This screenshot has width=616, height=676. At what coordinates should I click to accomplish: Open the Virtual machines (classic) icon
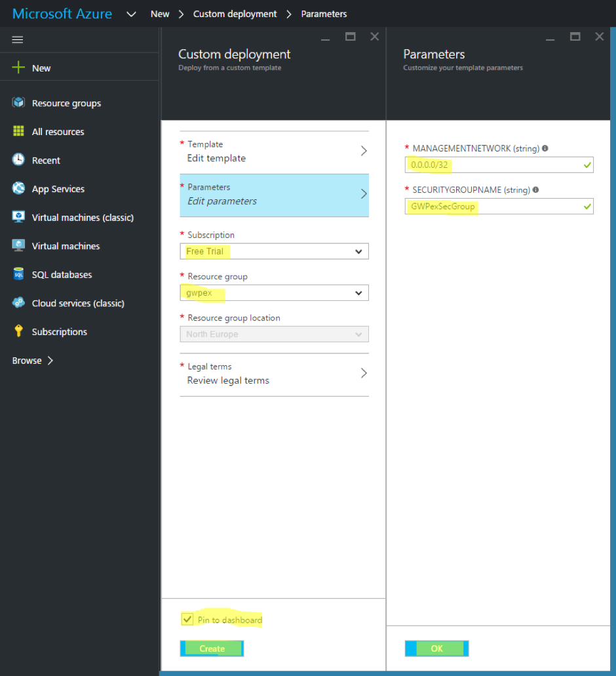pyautogui.click(x=18, y=217)
